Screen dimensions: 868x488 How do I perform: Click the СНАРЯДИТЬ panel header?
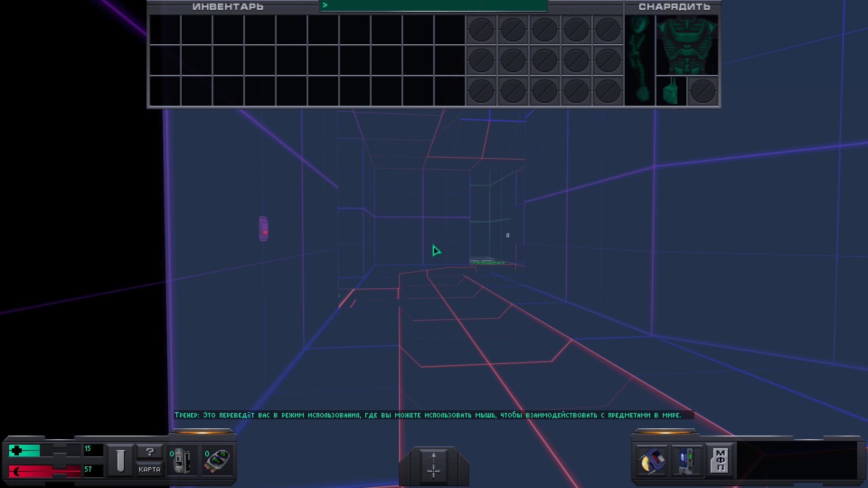coord(674,7)
